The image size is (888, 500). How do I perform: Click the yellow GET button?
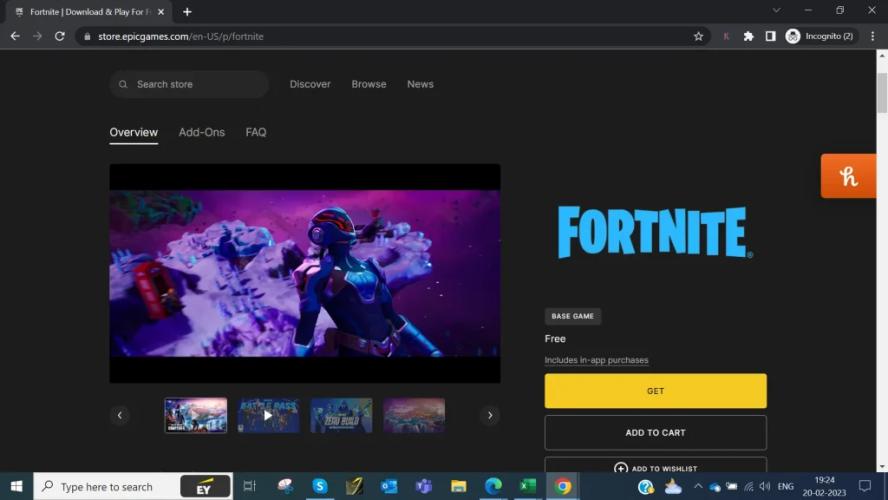coord(655,391)
